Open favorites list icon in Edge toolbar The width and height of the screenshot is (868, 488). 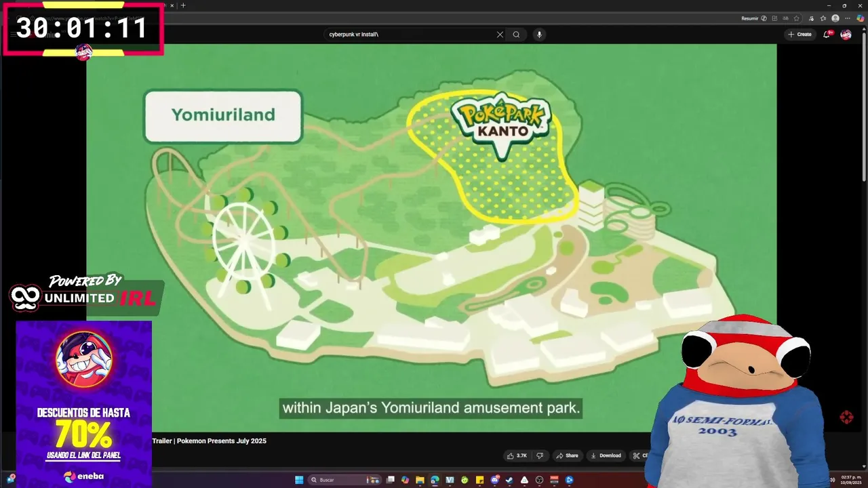point(823,18)
